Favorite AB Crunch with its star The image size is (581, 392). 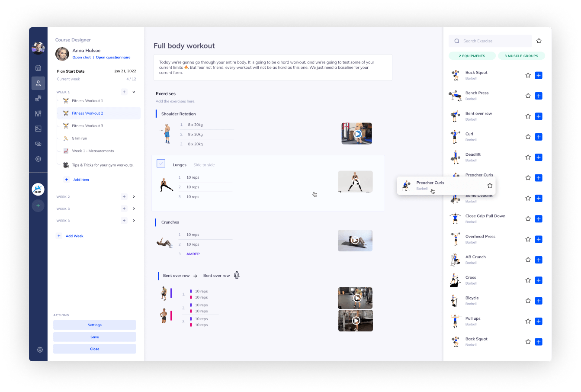(x=528, y=260)
